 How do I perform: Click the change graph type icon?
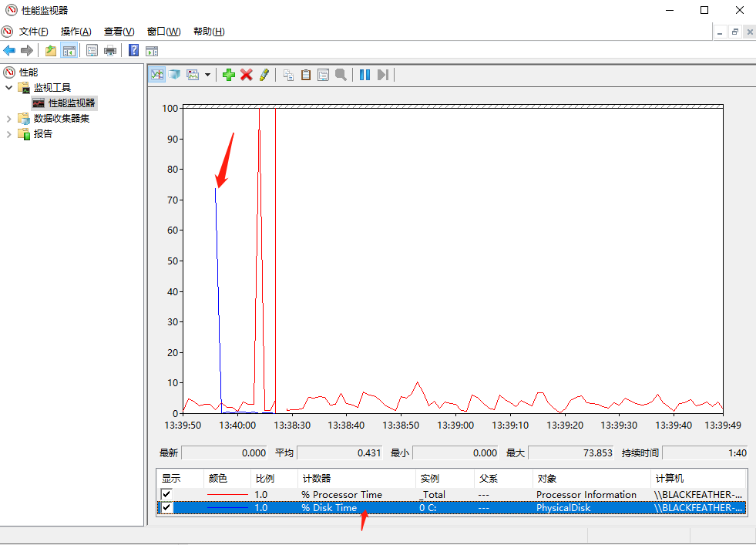[x=193, y=75]
